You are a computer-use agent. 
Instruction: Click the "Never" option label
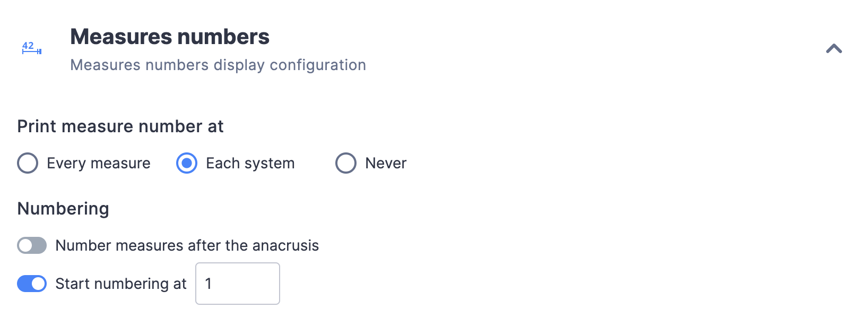pyautogui.click(x=386, y=163)
